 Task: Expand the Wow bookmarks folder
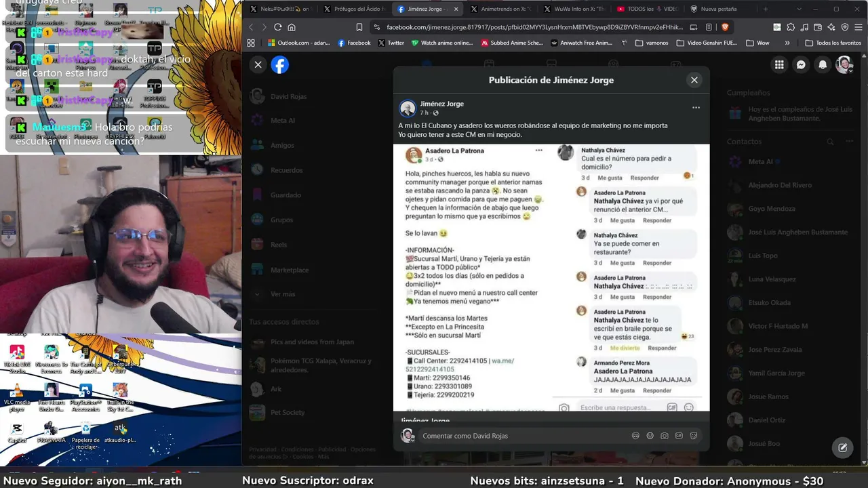pos(758,43)
